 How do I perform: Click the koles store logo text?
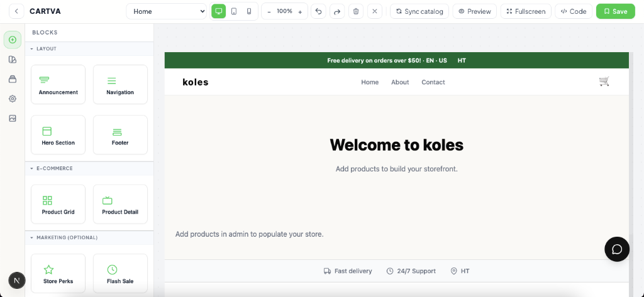[x=196, y=82]
